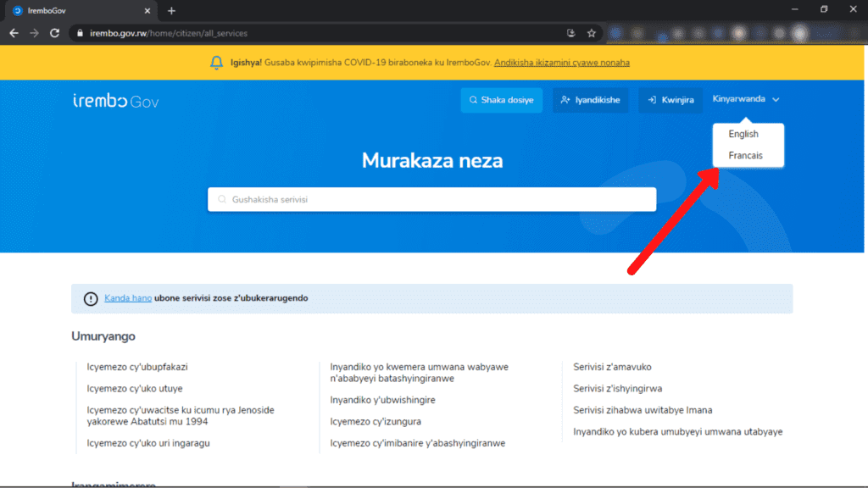
Task: Select Francais from language menu
Action: pyautogui.click(x=745, y=156)
